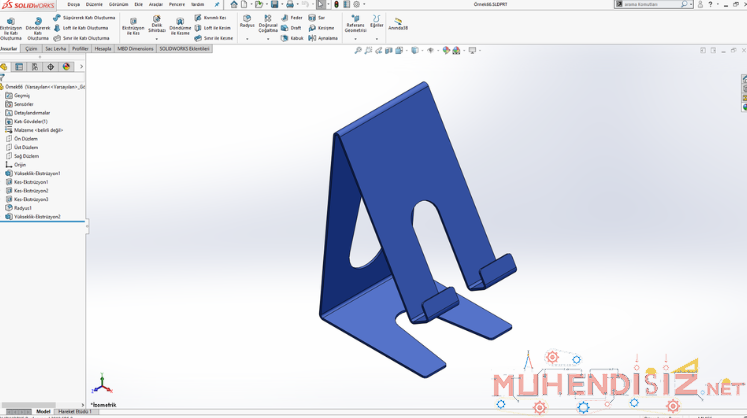747x418 pixels.
Task: Toggle the pin for the menu bar
Action: coord(217,4)
